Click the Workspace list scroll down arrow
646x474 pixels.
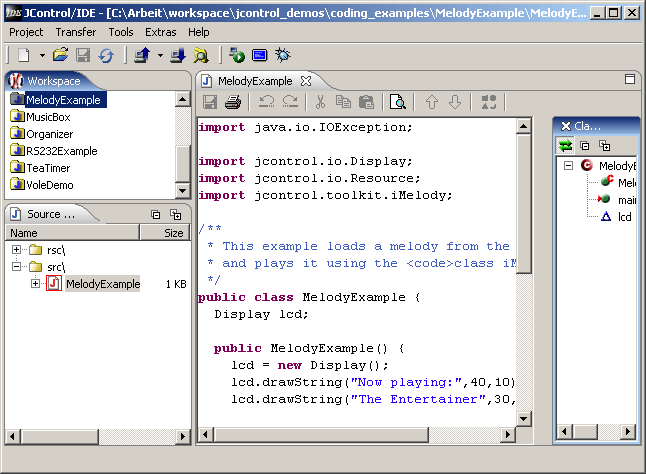[x=182, y=190]
